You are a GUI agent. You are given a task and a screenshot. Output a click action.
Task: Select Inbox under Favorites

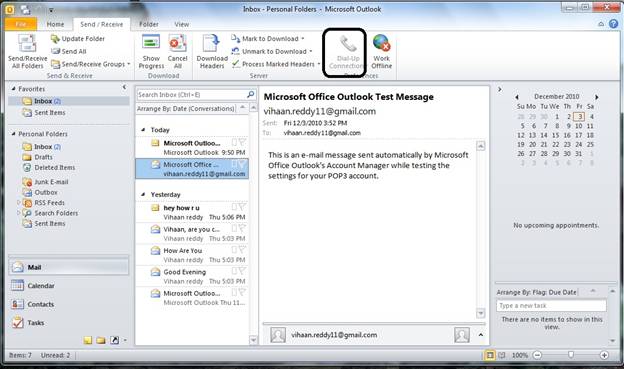(68, 101)
